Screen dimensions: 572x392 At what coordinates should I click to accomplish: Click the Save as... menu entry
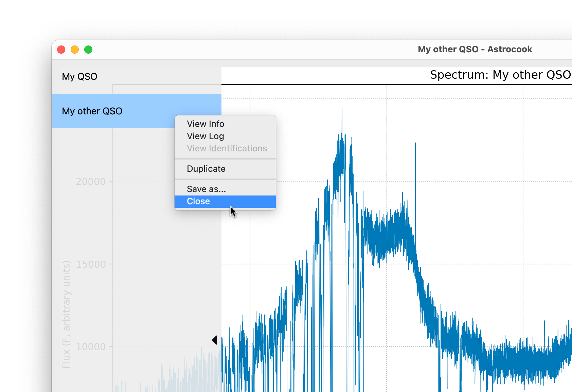[x=225, y=189]
